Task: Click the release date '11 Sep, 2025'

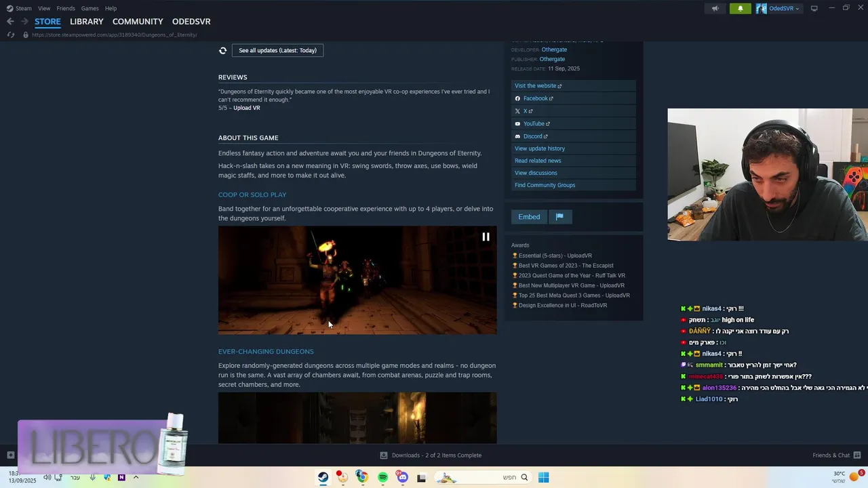Action: (564, 68)
